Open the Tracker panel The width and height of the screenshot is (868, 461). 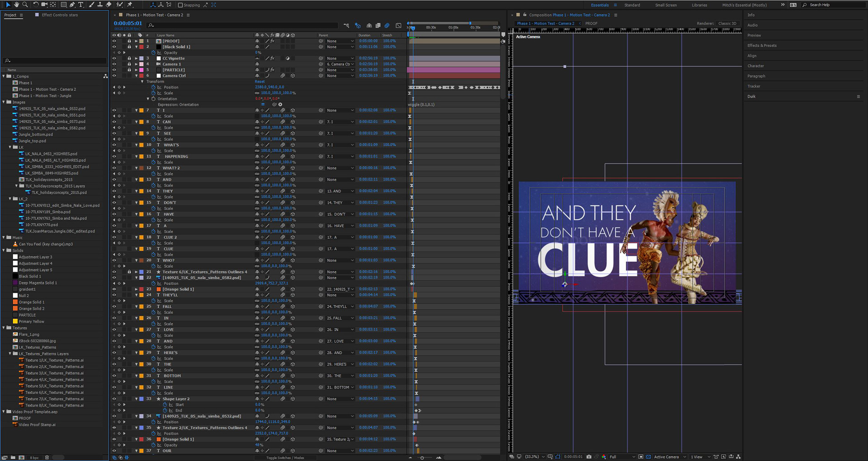coord(754,86)
